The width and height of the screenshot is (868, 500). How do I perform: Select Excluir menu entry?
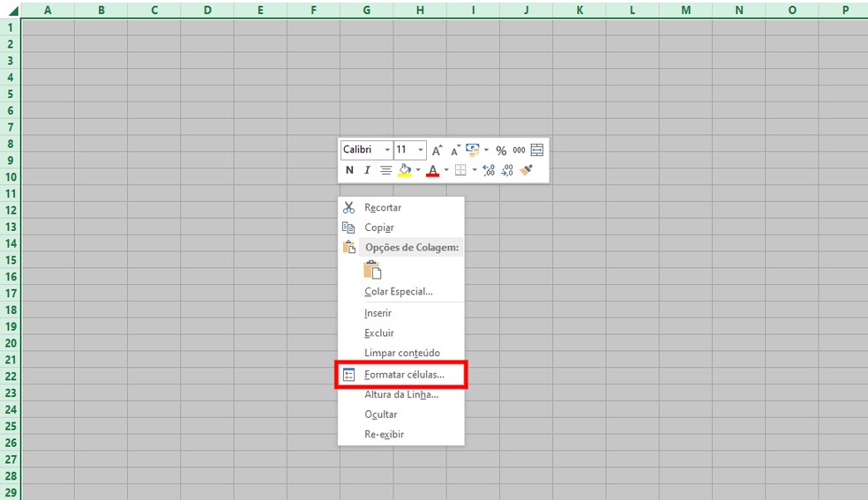point(401,333)
